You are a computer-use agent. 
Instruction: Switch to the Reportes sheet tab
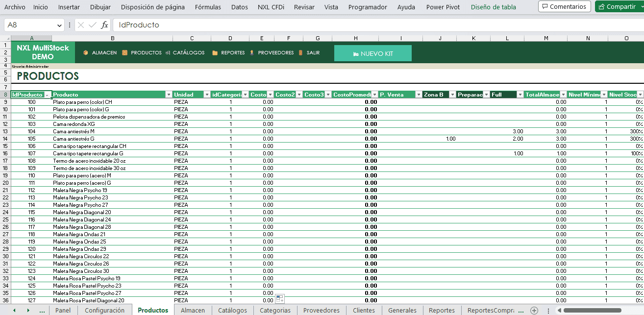(x=442, y=311)
